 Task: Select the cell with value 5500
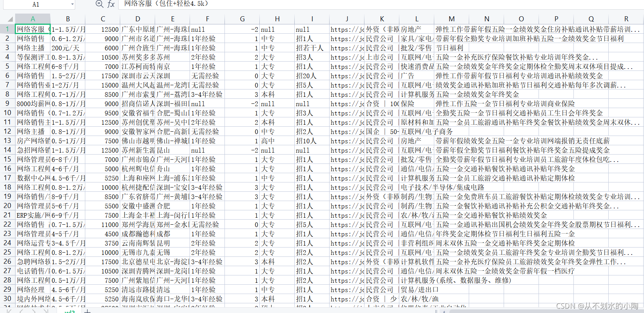(103, 206)
